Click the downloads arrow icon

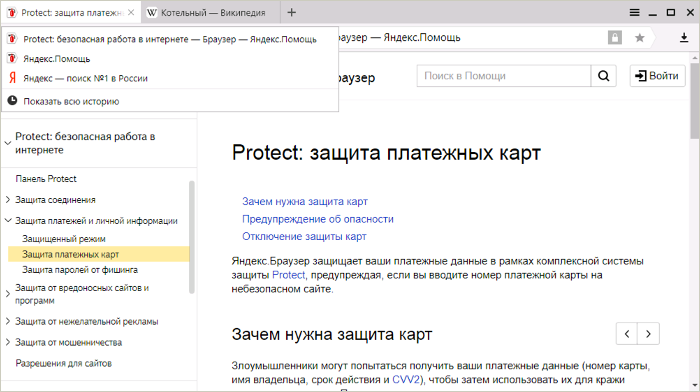(684, 38)
